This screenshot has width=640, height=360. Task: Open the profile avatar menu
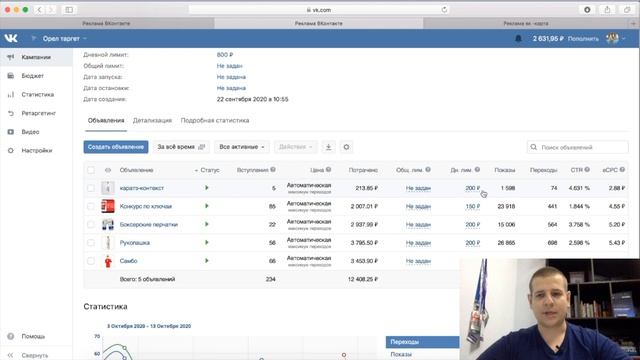pos(615,38)
